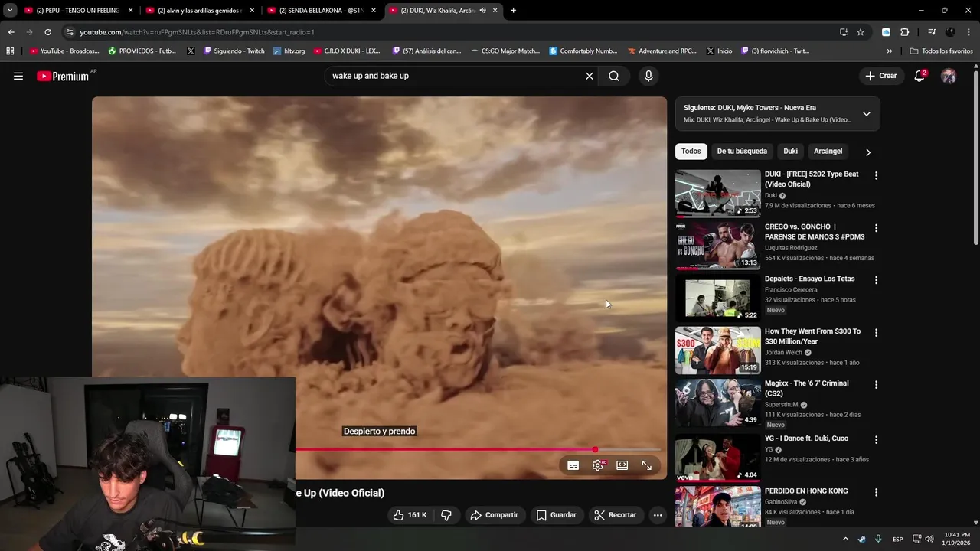Image resolution: width=980 pixels, height=551 pixels.
Task: Click the Guardar button
Action: point(556,515)
